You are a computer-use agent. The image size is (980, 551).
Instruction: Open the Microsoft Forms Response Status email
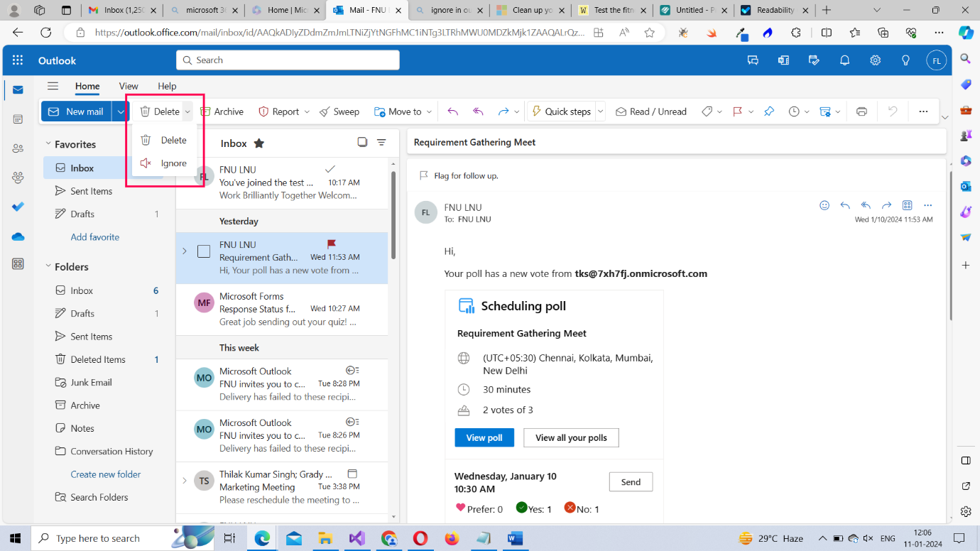pyautogui.click(x=282, y=309)
